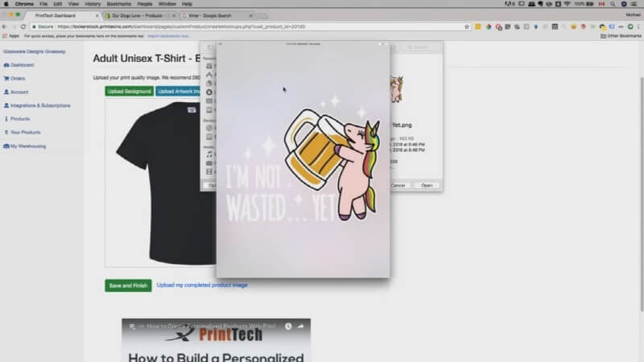Click the multicolored pinwheel extension icon
The height and width of the screenshot is (362, 644).
[489, 27]
